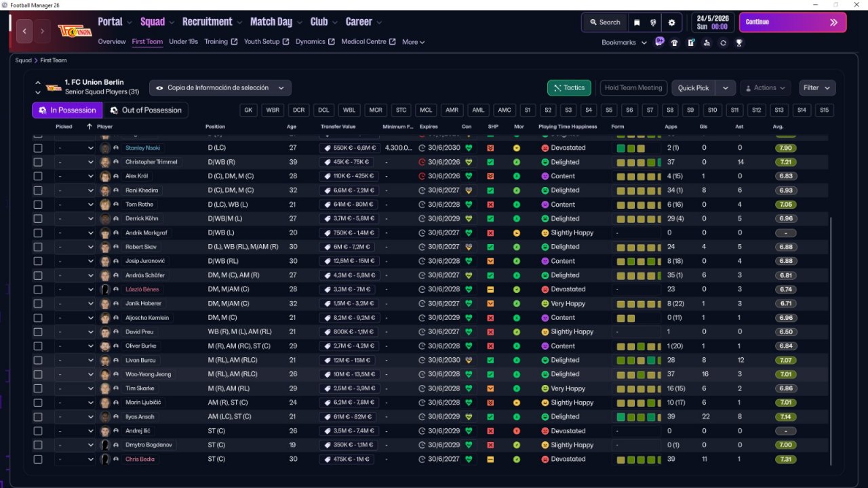
Task: Open the Filter dropdown
Action: [x=816, y=88]
